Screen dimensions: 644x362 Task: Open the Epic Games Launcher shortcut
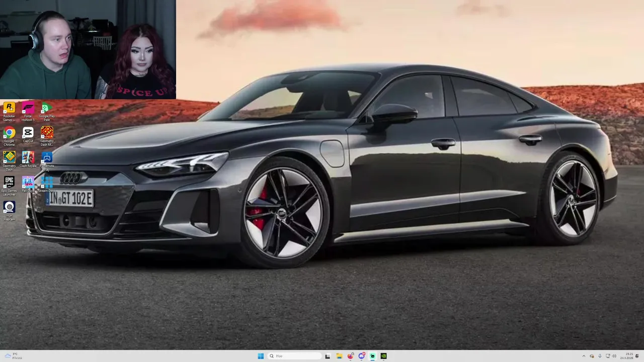[9, 186]
